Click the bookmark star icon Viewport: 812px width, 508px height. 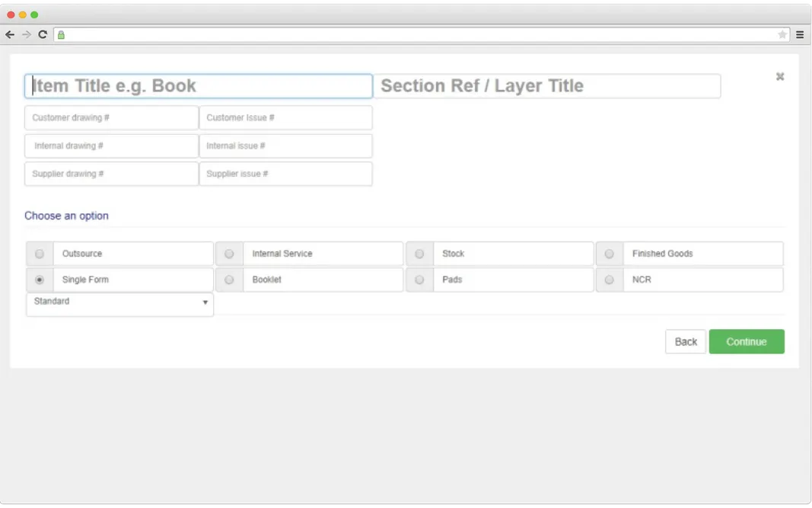tap(782, 34)
